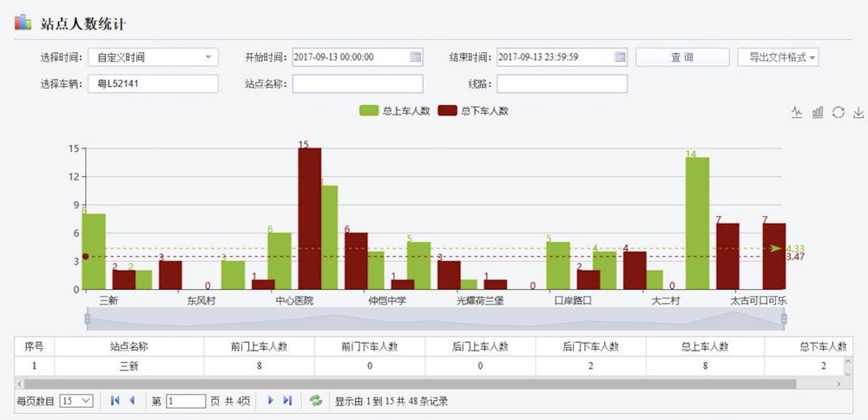Switch chart to line view icon

point(797,112)
